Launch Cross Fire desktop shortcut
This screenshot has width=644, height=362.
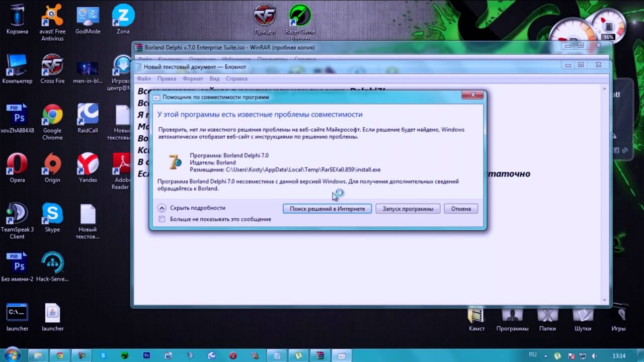(52, 68)
